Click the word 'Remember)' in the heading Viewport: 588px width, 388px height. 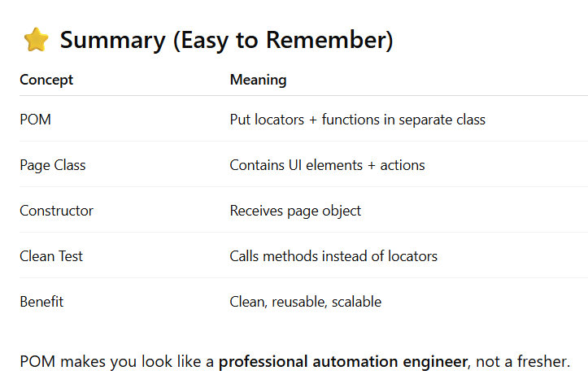click(x=329, y=40)
